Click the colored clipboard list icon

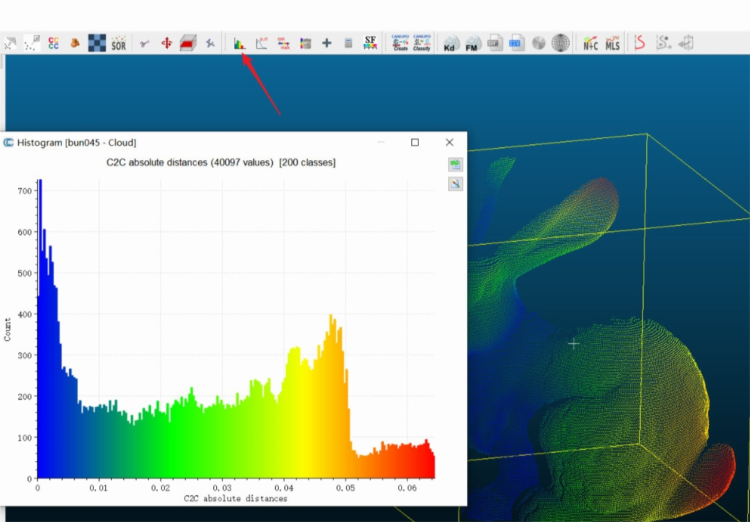305,44
